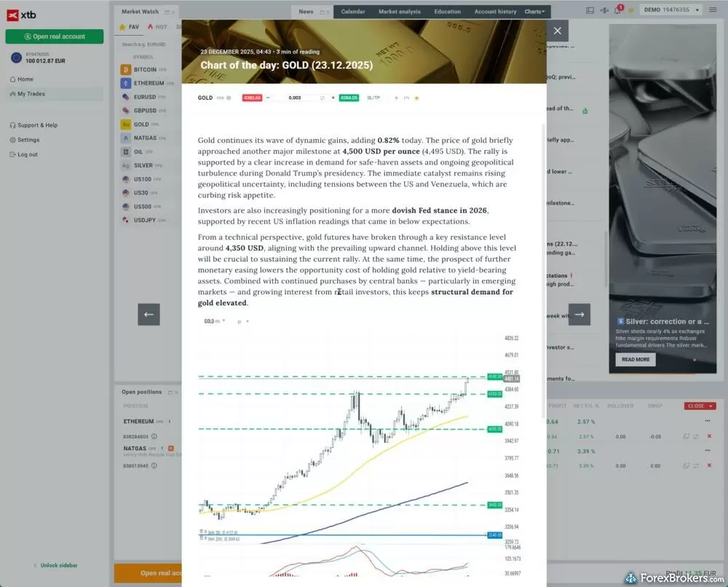Open the DEMO 19476355 account dropdown
This screenshot has width=728, height=587.
(670, 9)
